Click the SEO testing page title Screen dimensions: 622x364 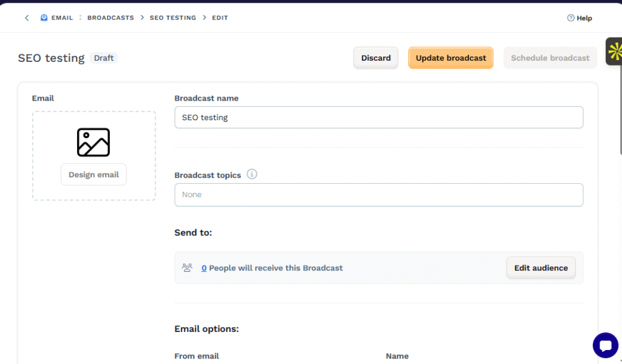click(x=51, y=58)
